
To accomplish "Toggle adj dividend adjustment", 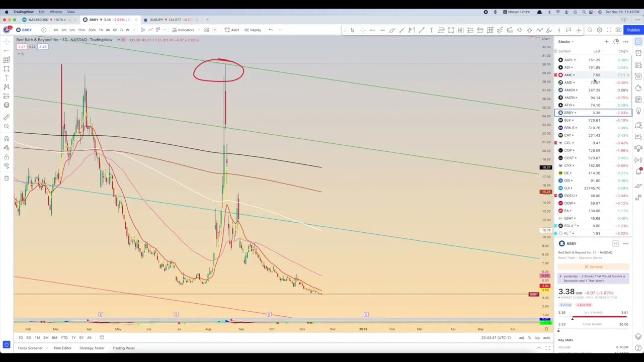I will pos(522,338).
